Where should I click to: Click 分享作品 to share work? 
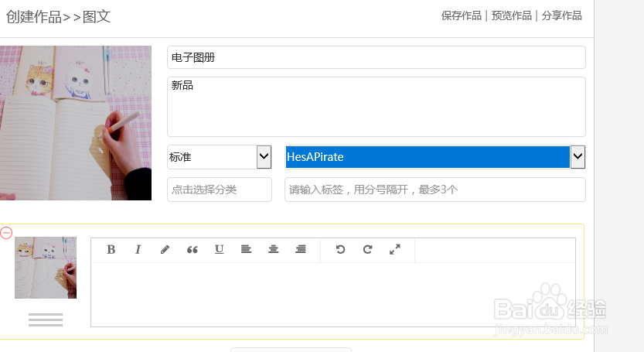point(561,15)
